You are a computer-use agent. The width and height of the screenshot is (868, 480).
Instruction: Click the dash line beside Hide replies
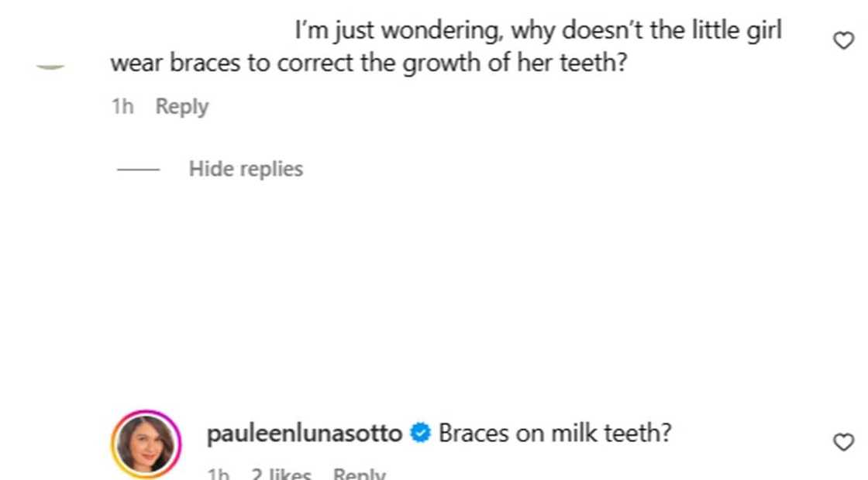138,169
